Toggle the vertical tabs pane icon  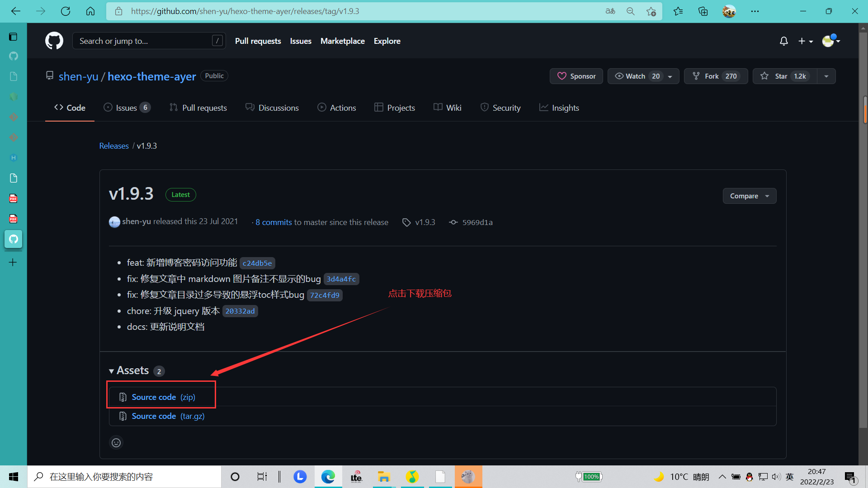coord(13,37)
